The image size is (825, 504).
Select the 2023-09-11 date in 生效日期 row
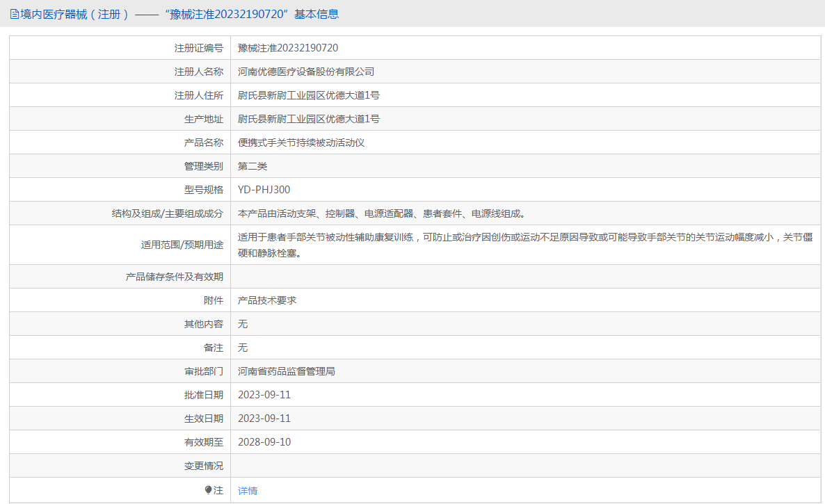264,418
